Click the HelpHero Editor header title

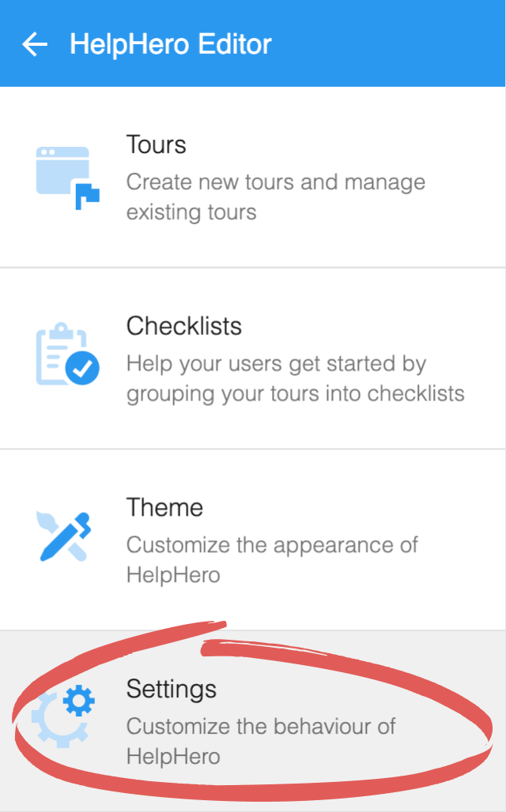pos(171,44)
